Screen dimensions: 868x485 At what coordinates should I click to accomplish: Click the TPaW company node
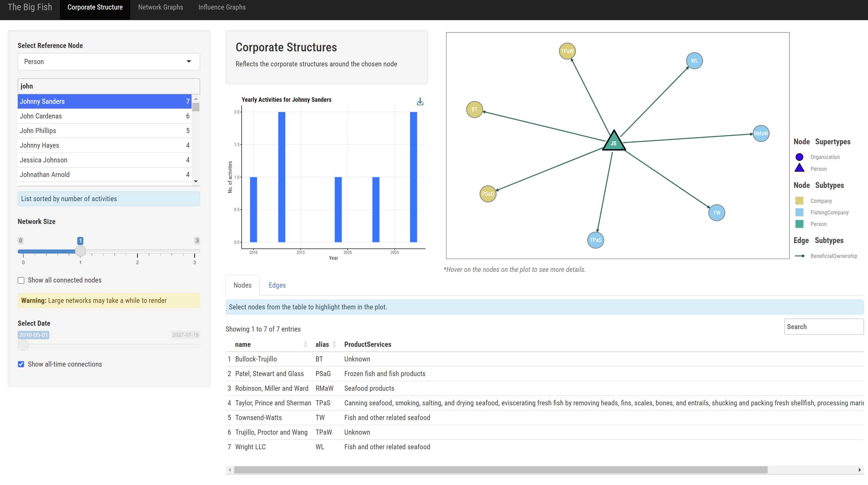pyautogui.click(x=567, y=51)
